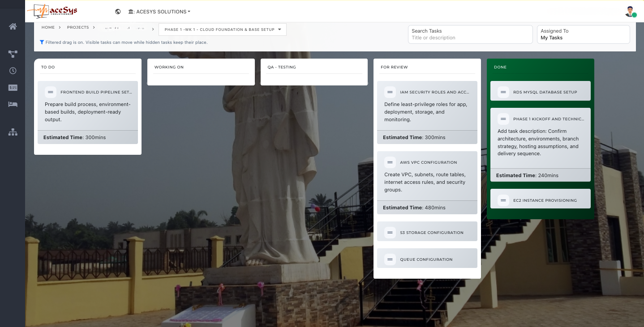The width and height of the screenshot is (644, 327).
Task: Select HOME in the breadcrumb trail
Action: [48, 27]
